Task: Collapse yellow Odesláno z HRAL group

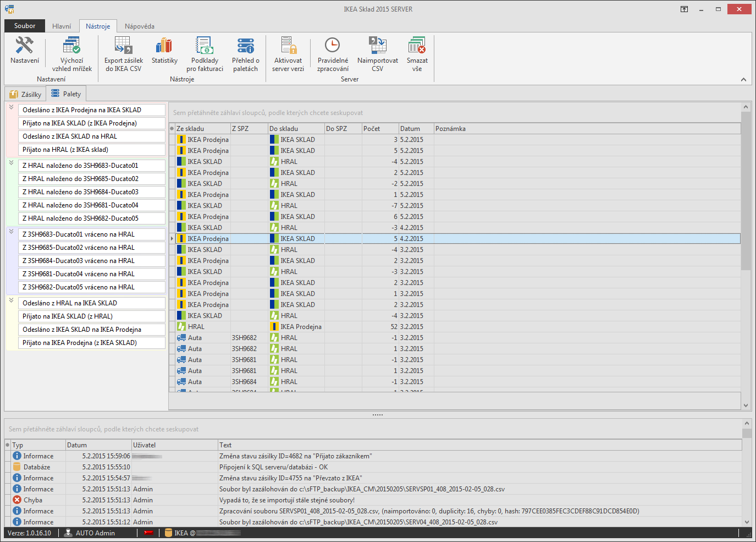Action: click(x=11, y=300)
